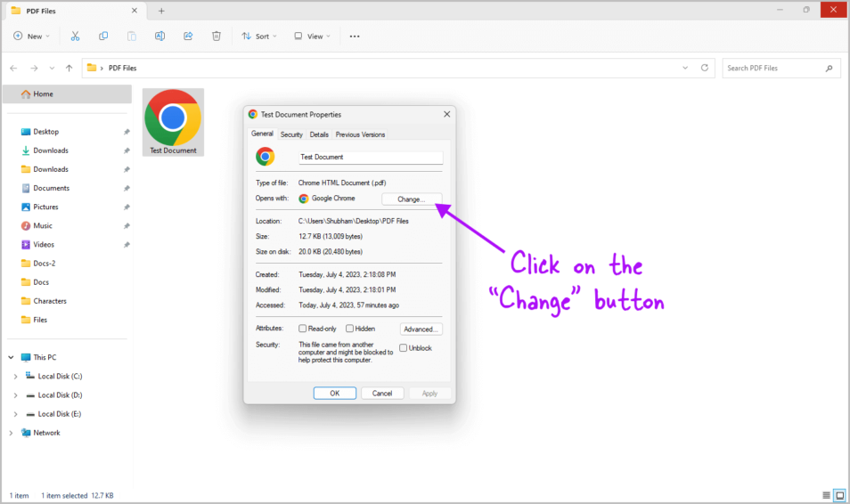Switch to the Security tab
Viewport: 850px width, 504px height.
[291, 134]
